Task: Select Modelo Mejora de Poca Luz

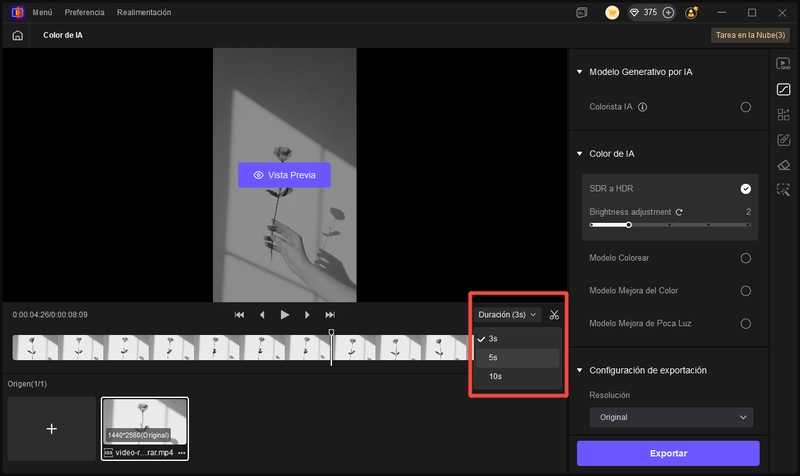Action: (745, 323)
